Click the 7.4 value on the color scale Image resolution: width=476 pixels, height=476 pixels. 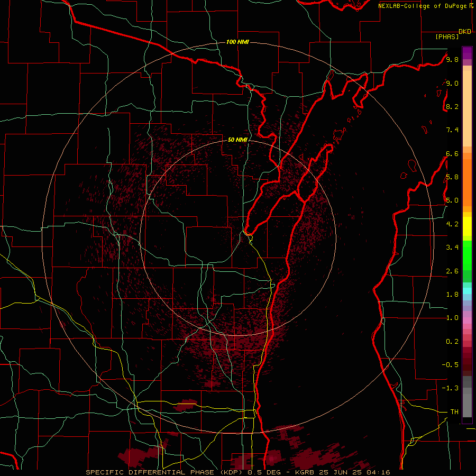click(x=452, y=130)
